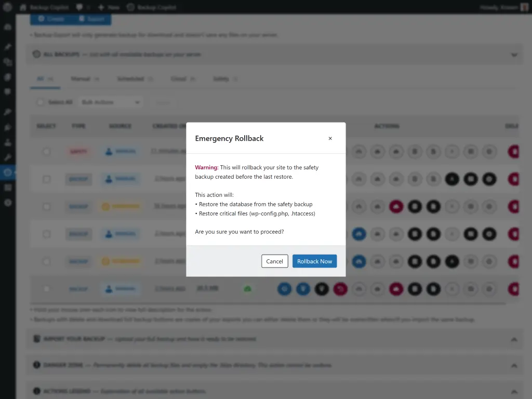Viewport: 532px width, 399px height.
Task: Collapse the ALL BACKUPS section
Action: (514, 54)
